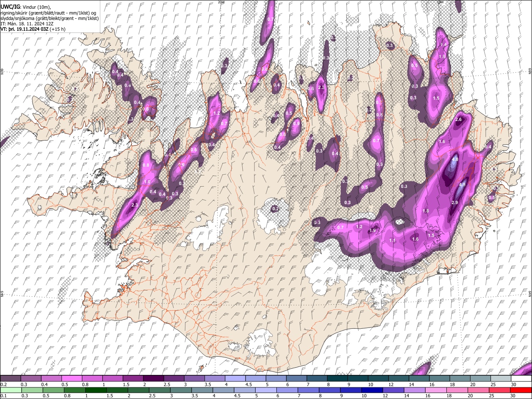Pick upper legend swatch between 10 and 12
The height and width of the screenshot is (399, 532).
click(x=378, y=379)
